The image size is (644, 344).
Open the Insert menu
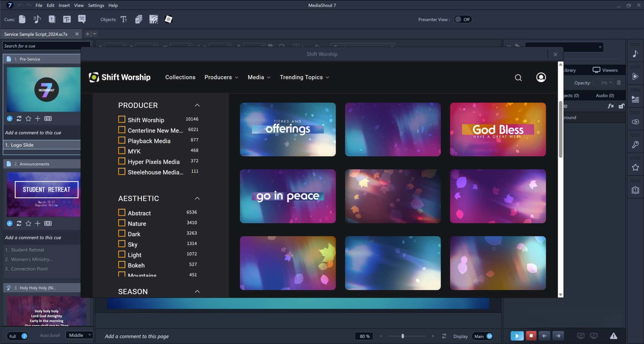(x=64, y=5)
